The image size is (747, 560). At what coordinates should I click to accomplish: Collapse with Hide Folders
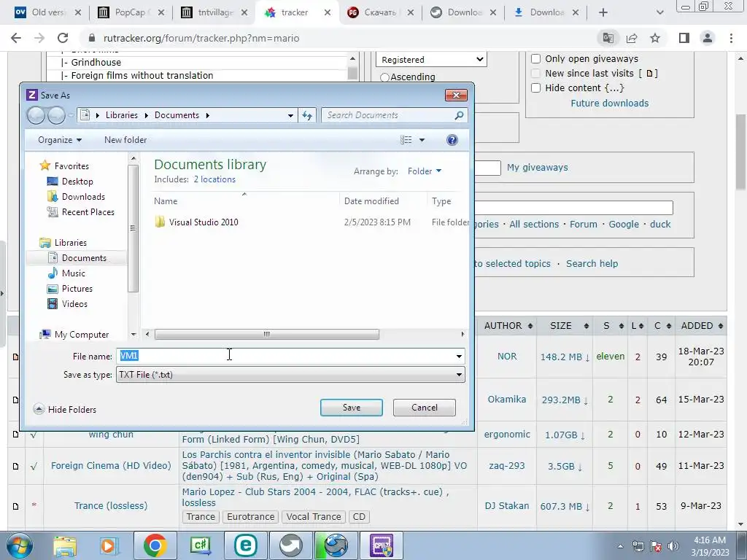click(65, 410)
